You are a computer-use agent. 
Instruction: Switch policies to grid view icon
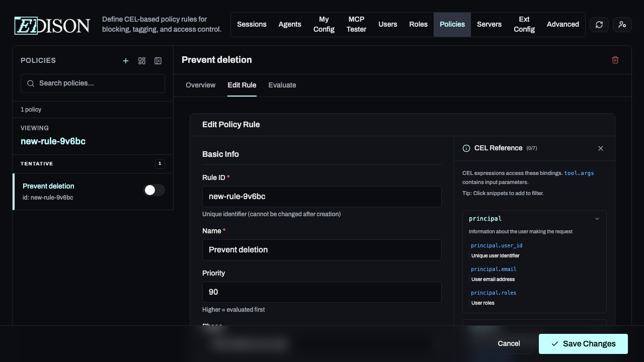pyautogui.click(x=142, y=61)
